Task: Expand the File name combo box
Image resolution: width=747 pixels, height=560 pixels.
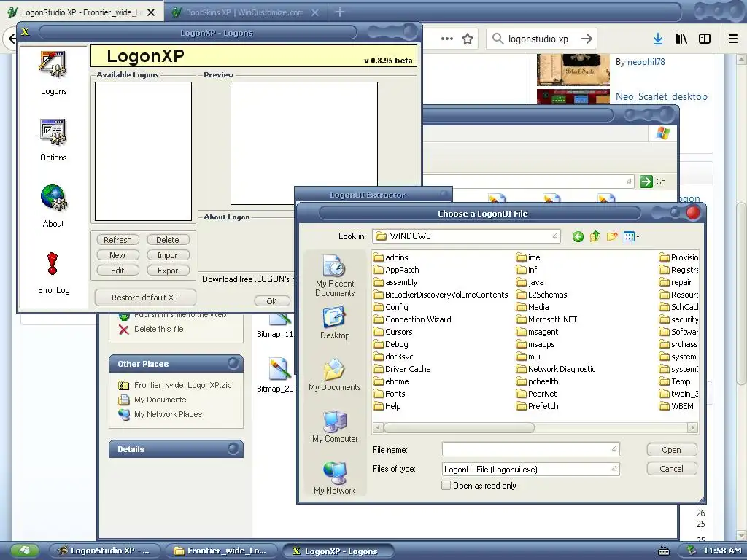Action: [614, 449]
